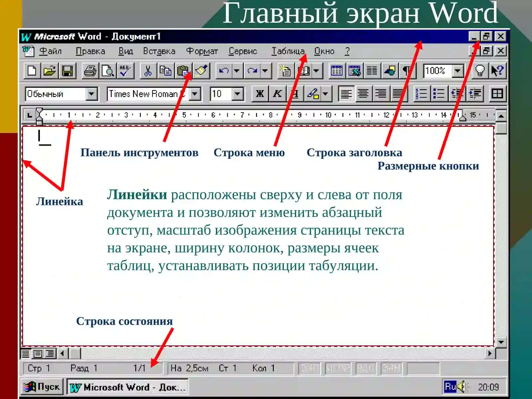Screen dimensions: 532x399
Task: Click the Tip Wizard light bulb
Action: pyautogui.click(x=480, y=71)
